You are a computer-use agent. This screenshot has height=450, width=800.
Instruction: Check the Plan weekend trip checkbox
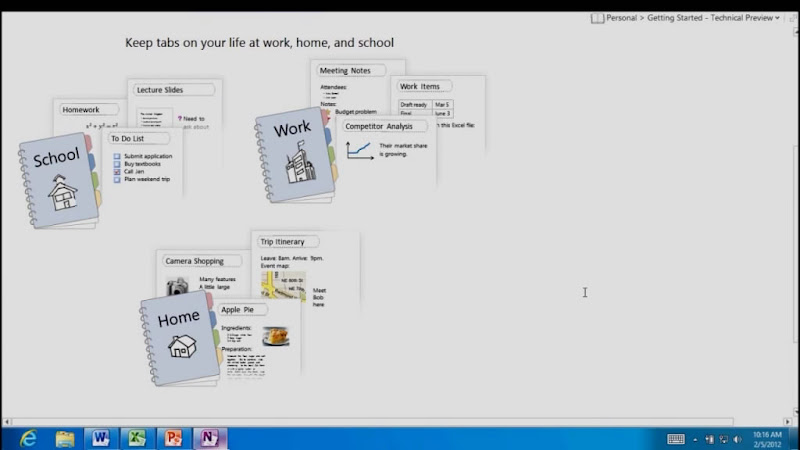(x=117, y=180)
